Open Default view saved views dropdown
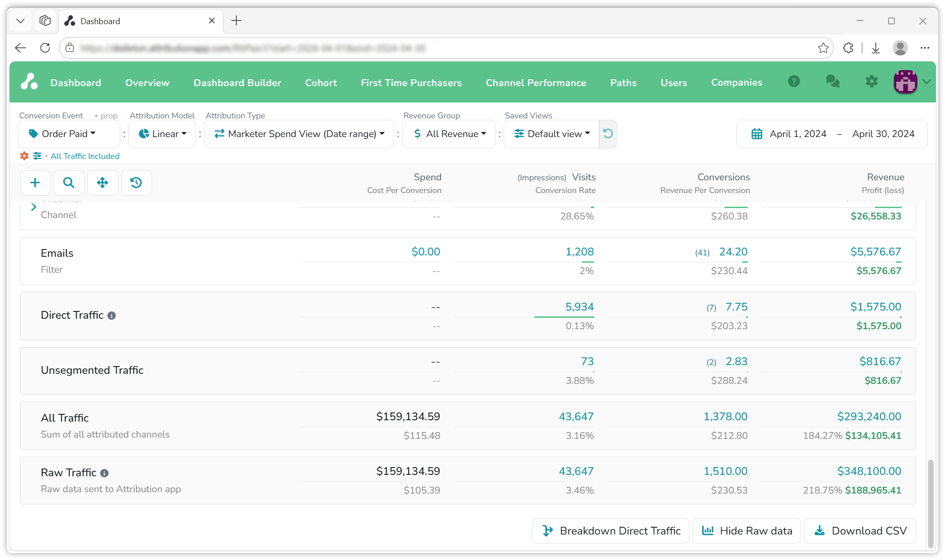The image size is (945, 560). coord(552,134)
